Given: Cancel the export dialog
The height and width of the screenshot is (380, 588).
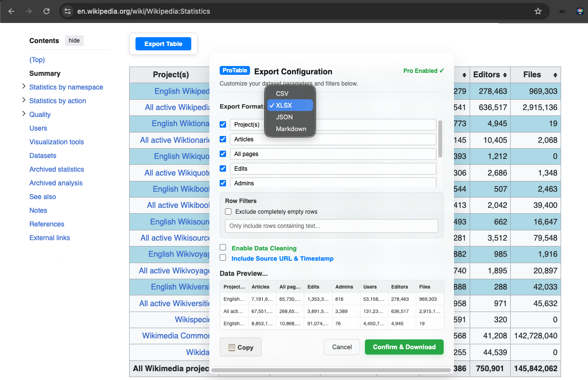Looking at the screenshot, I should (342, 347).
